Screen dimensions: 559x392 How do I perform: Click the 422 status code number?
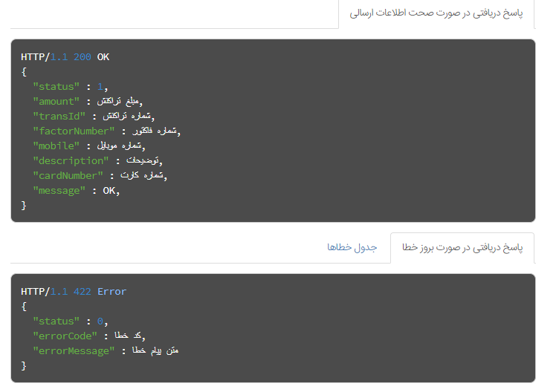click(83, 292)
